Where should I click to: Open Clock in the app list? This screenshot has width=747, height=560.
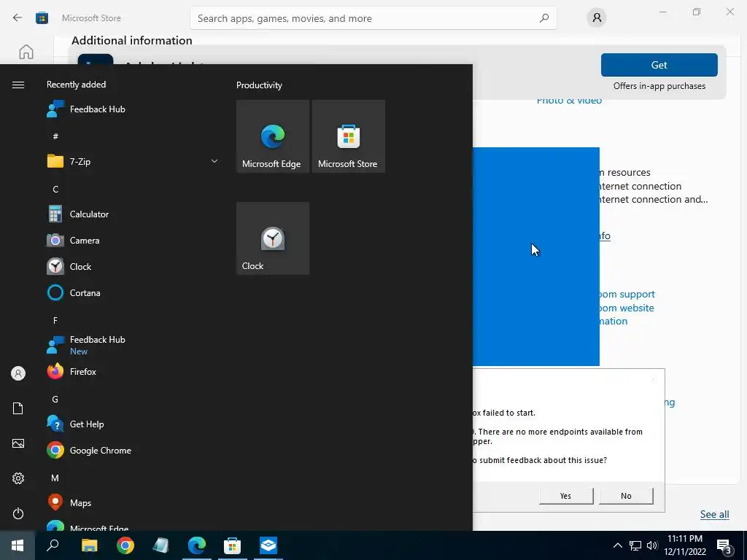tap(133, 267)
